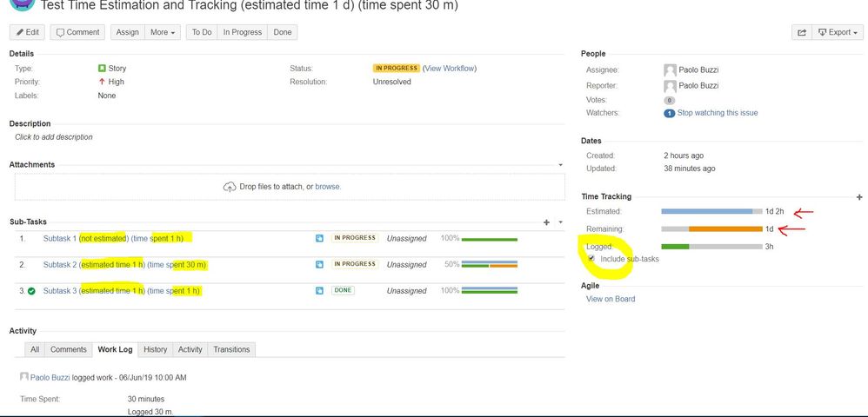Click to add description text

(54, 137)
